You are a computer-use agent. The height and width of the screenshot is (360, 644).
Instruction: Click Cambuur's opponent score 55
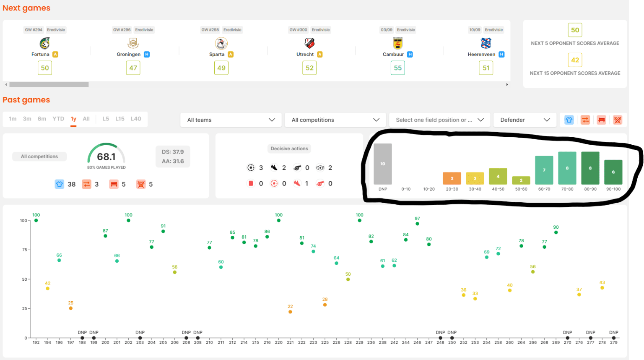click(398, 68)
